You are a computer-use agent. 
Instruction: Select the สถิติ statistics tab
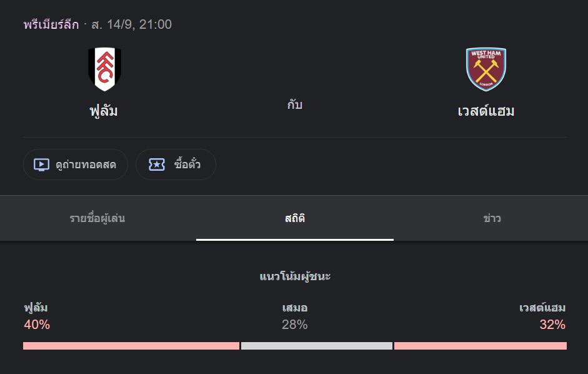(295, 218)
